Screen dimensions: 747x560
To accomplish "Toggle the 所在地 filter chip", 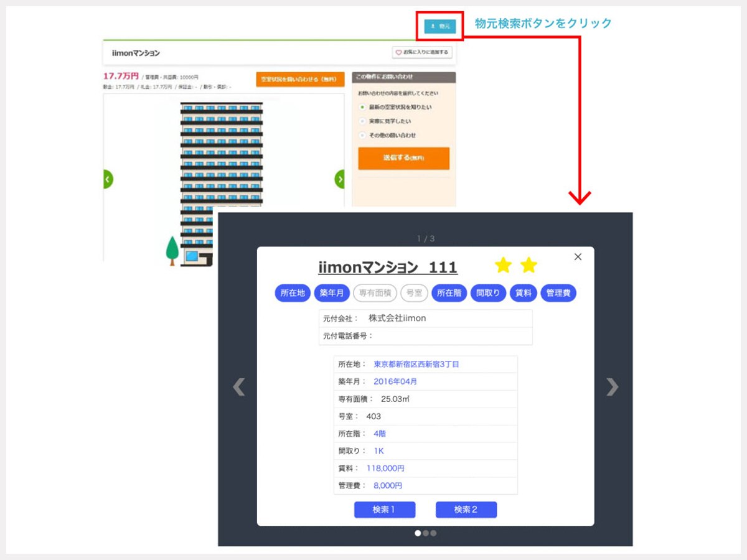I will click(293, 293).
